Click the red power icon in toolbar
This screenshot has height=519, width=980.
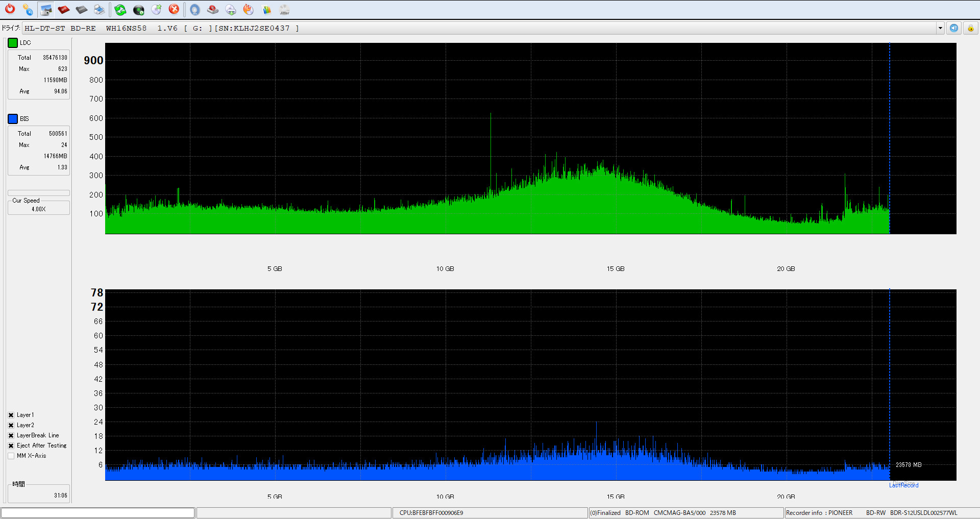point(10,9)
